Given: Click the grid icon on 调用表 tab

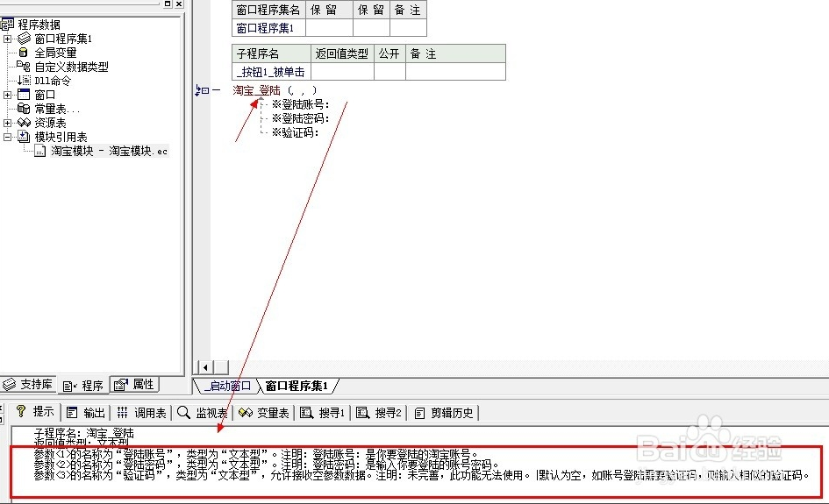Looking at the screenshot, I should [x=122, y=413].
